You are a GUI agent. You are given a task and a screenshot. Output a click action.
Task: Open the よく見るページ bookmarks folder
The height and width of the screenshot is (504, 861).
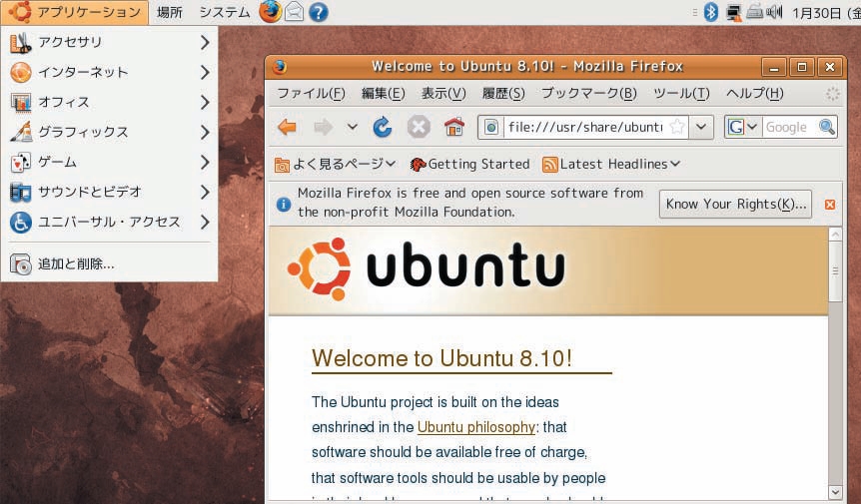pyautogui.click(x=335, y=164)
